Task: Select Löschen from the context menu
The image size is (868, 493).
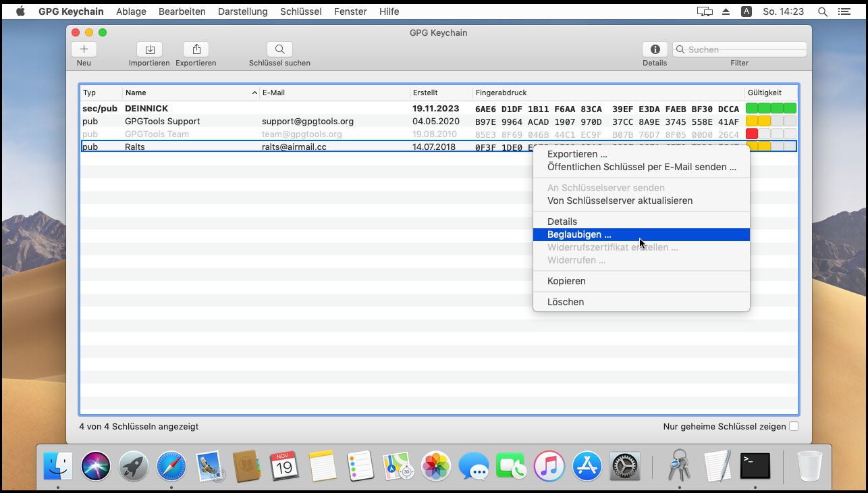Action: pos(566,302)
